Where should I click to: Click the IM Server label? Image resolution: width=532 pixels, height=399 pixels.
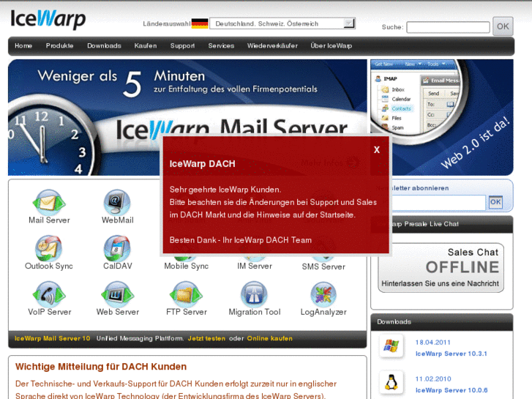click(255, 266)
